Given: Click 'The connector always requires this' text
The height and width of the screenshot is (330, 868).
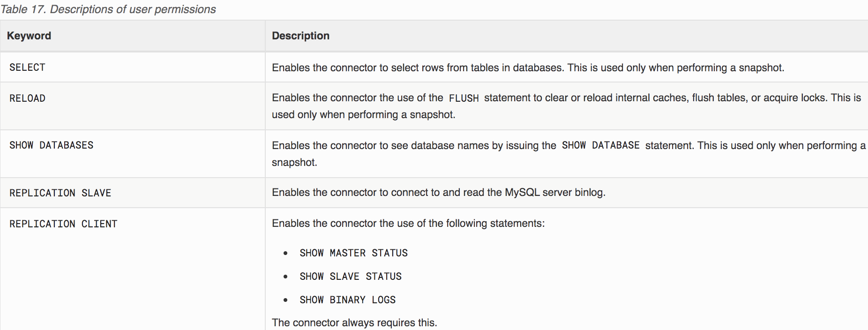Looking at the screenshot, I should [354, 322].
